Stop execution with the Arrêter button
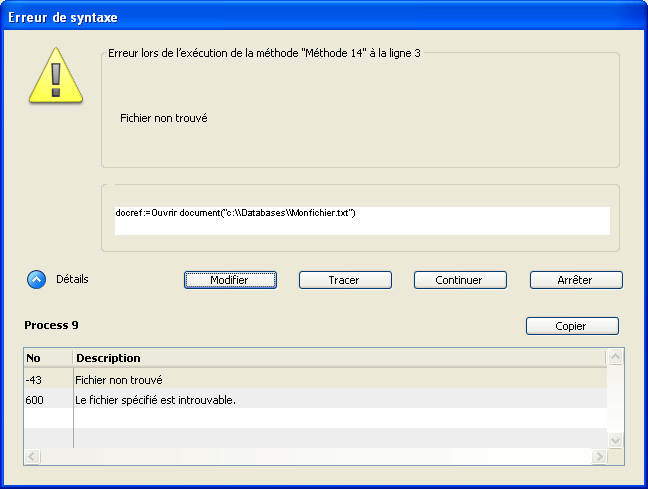 (575, 280)
